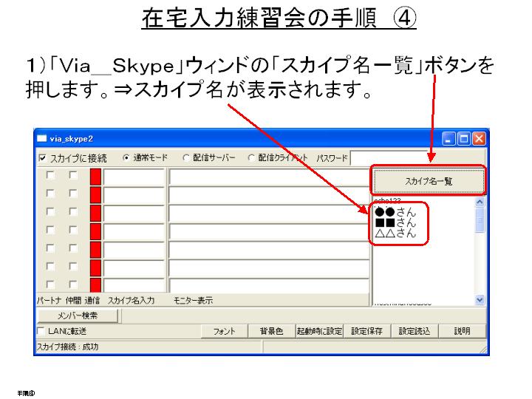The width and height of the screenshot is (532, 399).
Task: Choose the 配信クライアント radio option
Action: coord(251,158)
